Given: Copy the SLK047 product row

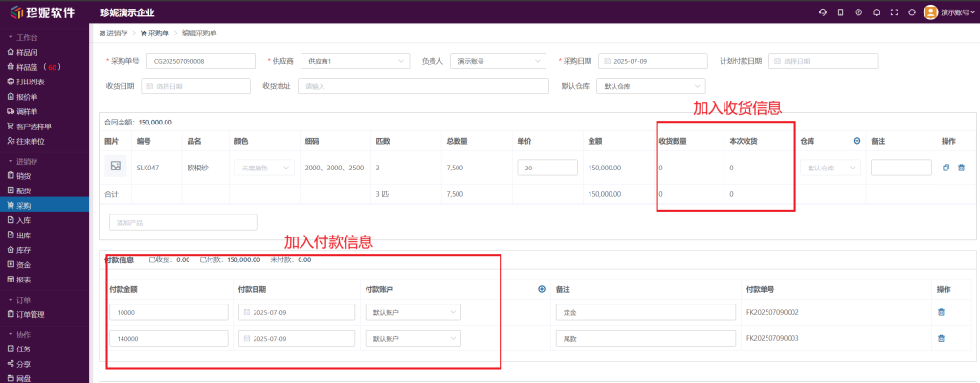Looking at the screenshot, I should [946, 168].
